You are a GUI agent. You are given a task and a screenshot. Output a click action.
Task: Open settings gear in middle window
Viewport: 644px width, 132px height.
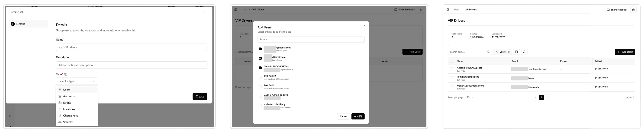pos(421,10)
